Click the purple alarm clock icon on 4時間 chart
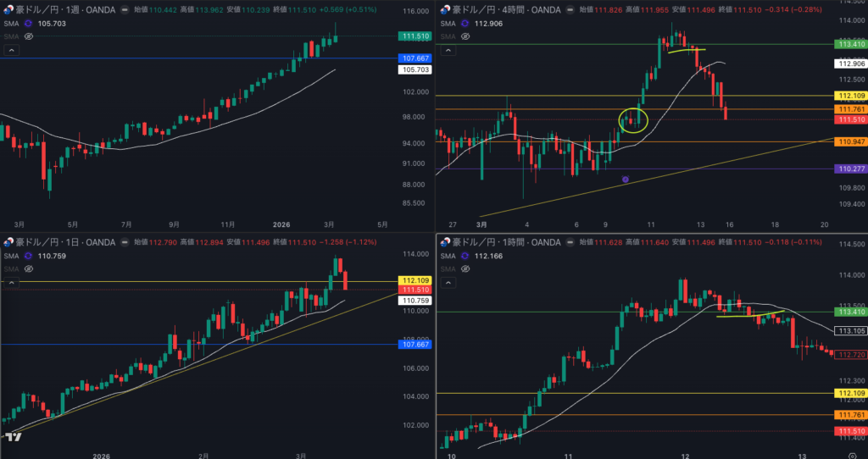 [x=625, y=180]
